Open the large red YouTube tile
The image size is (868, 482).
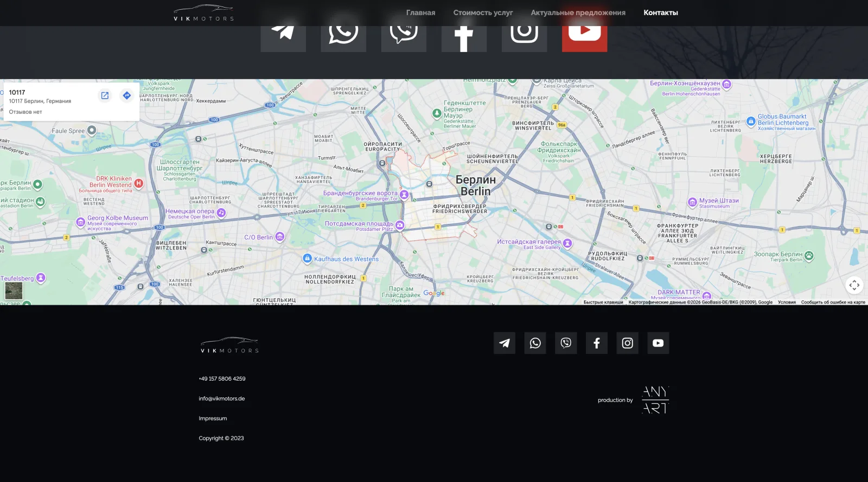(x=584, y=39)
